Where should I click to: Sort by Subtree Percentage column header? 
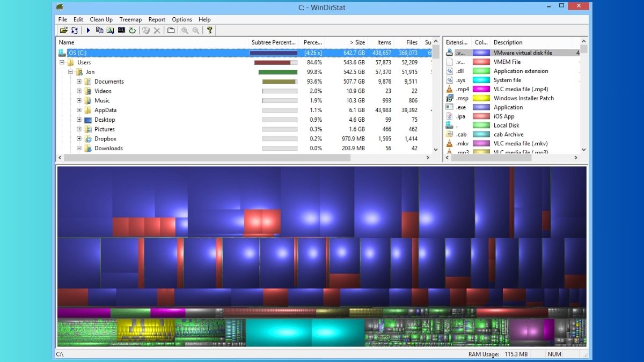click(x=274, y=42)
